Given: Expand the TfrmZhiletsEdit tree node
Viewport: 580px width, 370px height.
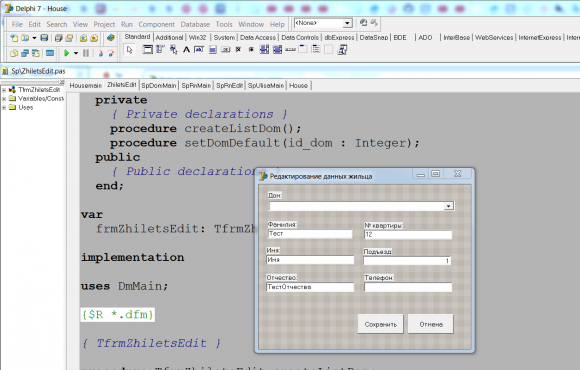Looking at the screenshot, I should tap(4, 90).
